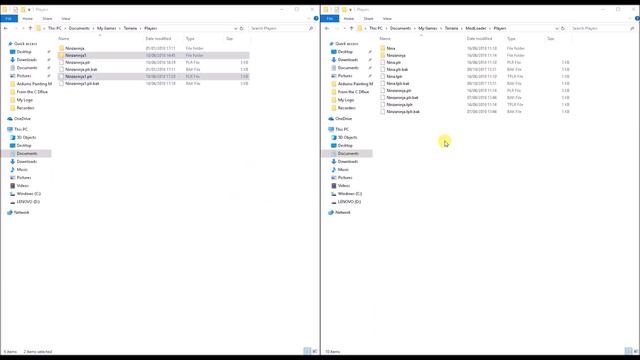Select the first folder in Terraria Players list
Viewport: 640px width, 360px height.
[x=75, y=48]
